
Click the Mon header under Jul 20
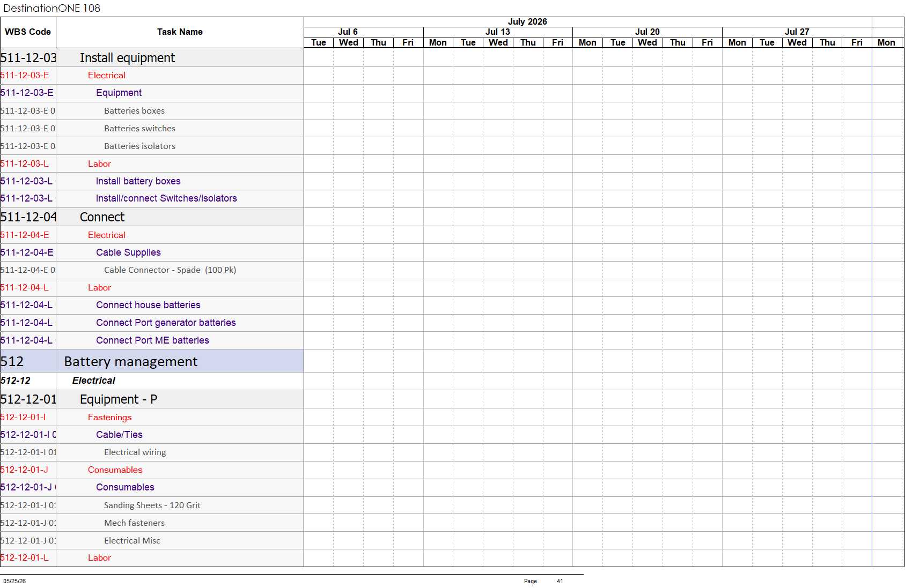(587, 43)
